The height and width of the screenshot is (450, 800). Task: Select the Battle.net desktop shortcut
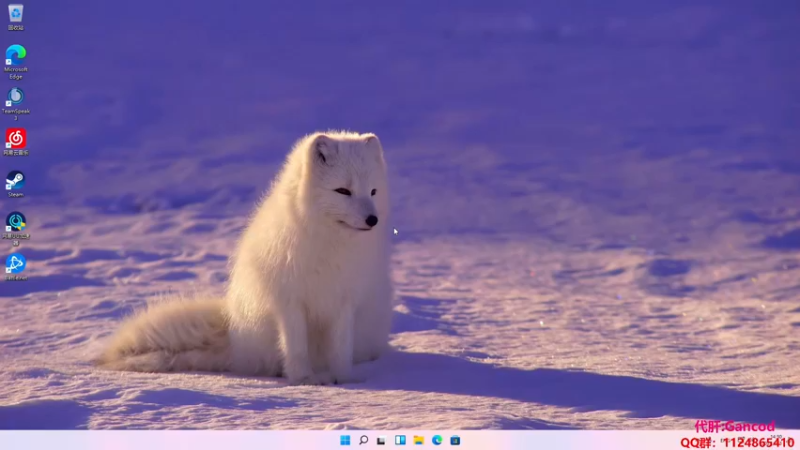coord(15,267)
